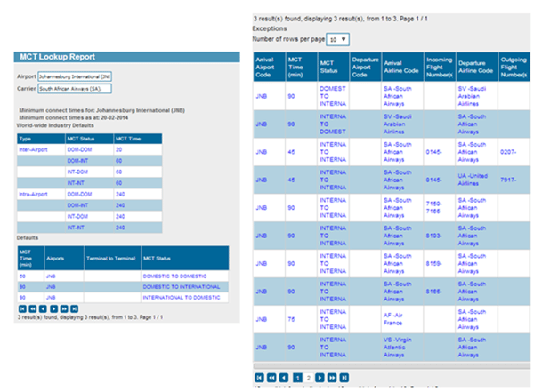Viewport: 534px width, 392px height.
Task: Click the VS -Virgin Atlantic Airways cell
Action: (x=402, y=347)
